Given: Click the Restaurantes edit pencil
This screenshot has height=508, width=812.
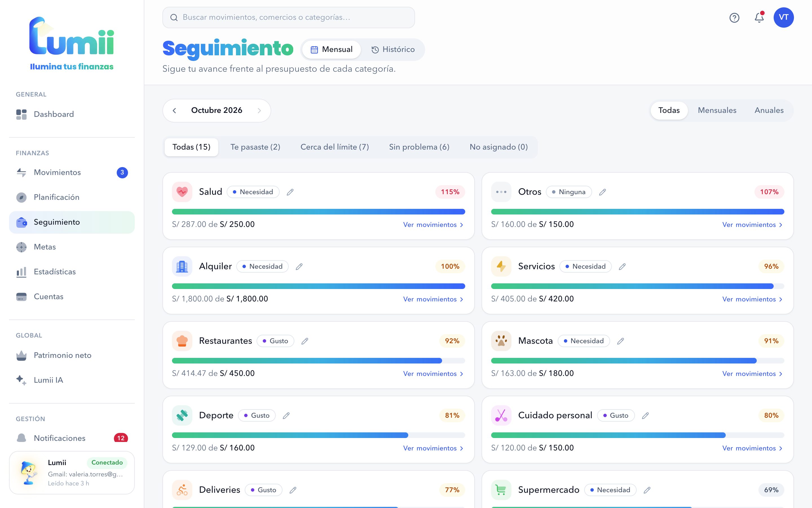Looking at the screenshot, I should coord(305,341).
